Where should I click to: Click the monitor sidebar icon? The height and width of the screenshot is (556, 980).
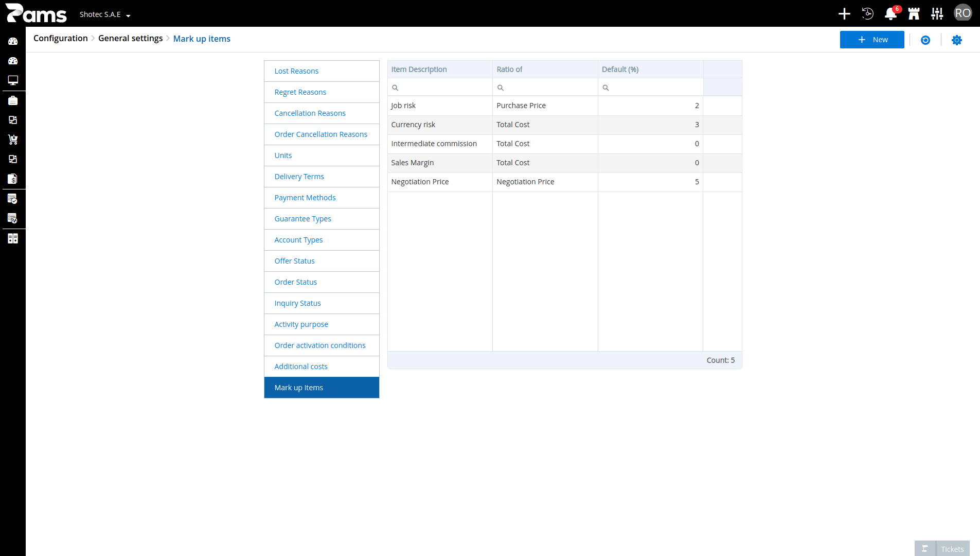(13, 80)
